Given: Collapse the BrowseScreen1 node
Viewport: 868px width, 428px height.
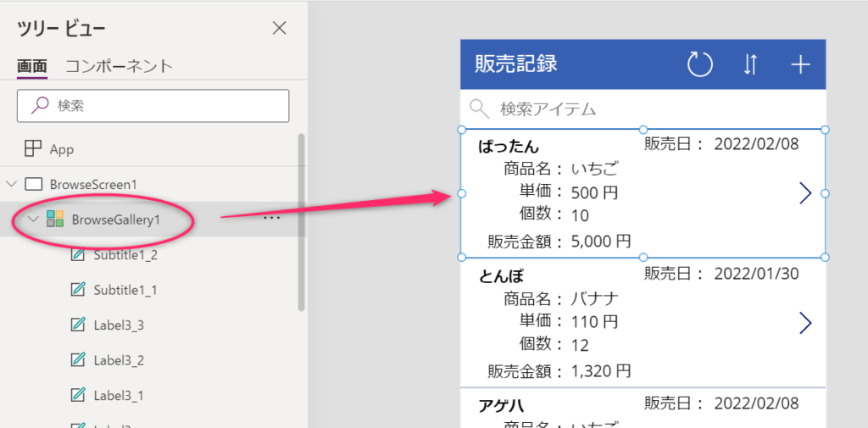Looking at the screenshot, I should 12,183.
